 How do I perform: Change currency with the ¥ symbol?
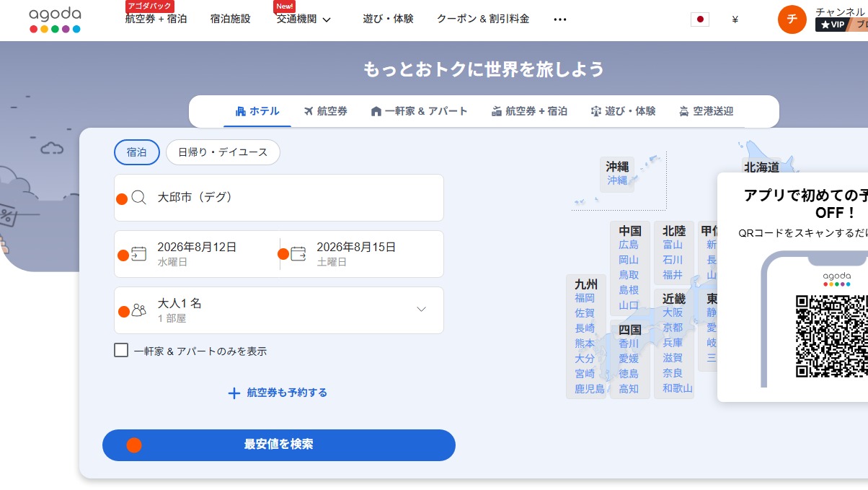735,19
